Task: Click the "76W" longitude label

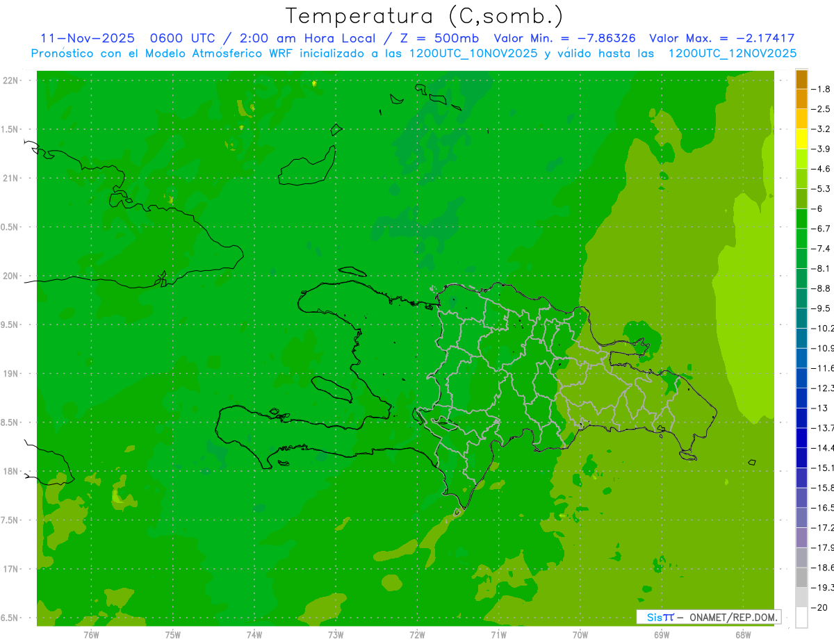Action: [91, 634]
